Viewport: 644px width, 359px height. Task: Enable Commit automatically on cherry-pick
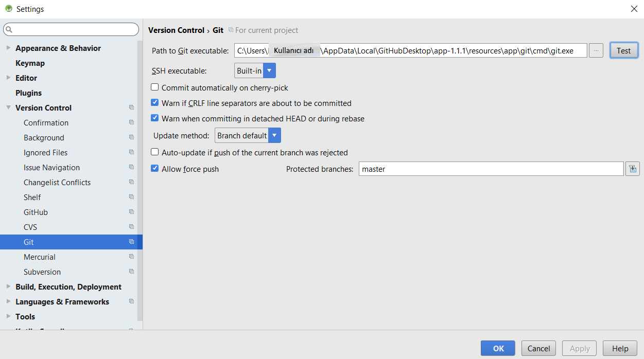[154, 87]
